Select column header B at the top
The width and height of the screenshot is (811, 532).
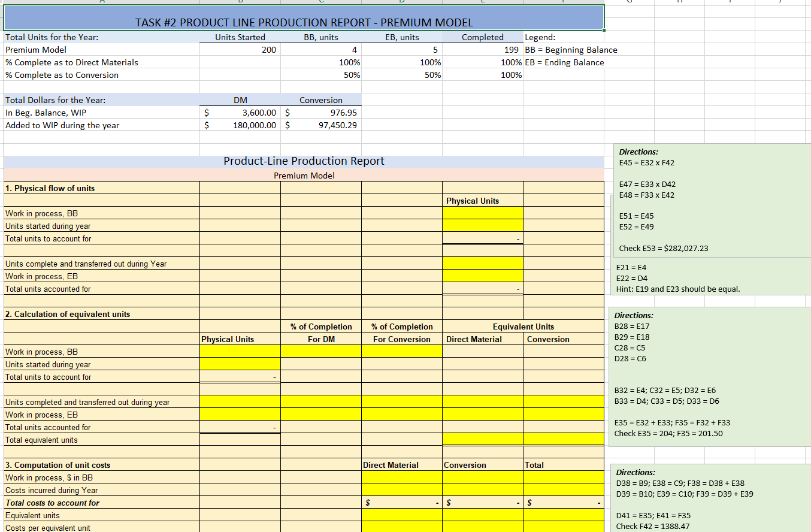[x=240, y=2]
